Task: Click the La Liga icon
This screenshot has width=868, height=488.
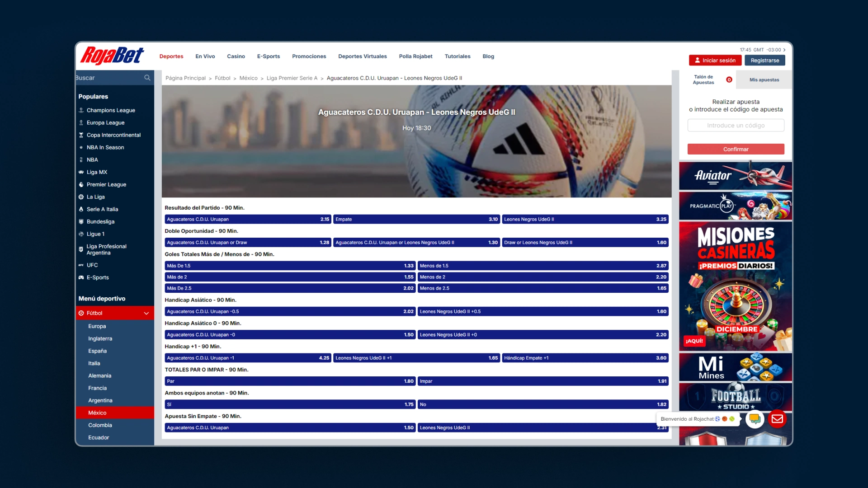Action: (x=81, y=197)
